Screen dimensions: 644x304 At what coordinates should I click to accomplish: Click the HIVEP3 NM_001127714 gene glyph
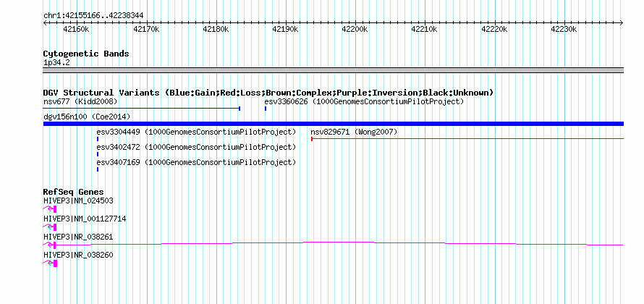pyautogui.click(x=50, y=227)
